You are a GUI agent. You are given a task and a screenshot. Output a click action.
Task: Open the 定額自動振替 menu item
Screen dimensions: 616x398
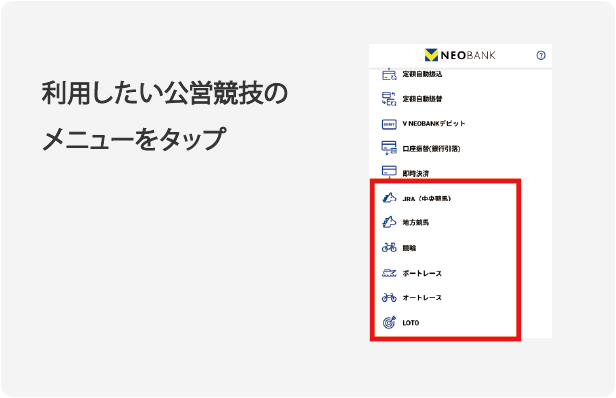(x=422, y=99)
